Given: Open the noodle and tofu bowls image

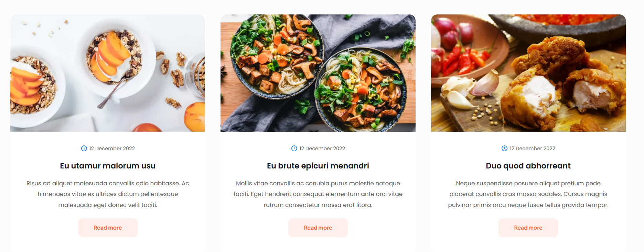Looking at the screenshot, I should tap(318, 73).
